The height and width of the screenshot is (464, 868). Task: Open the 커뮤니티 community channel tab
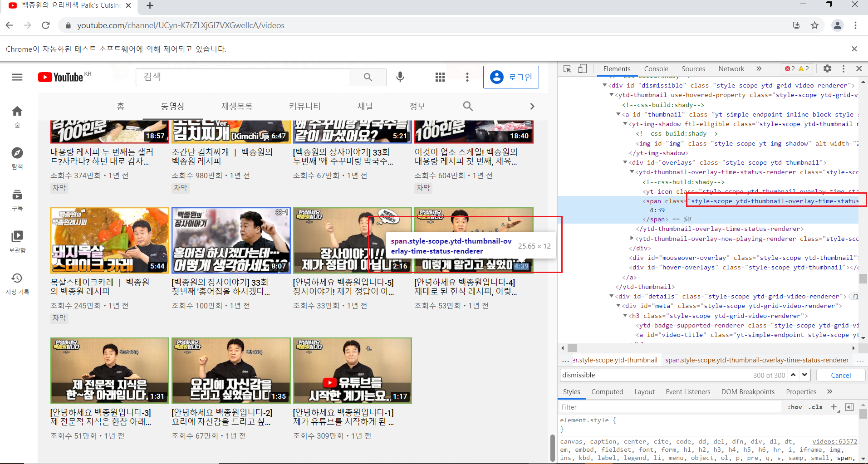[304, 106]
